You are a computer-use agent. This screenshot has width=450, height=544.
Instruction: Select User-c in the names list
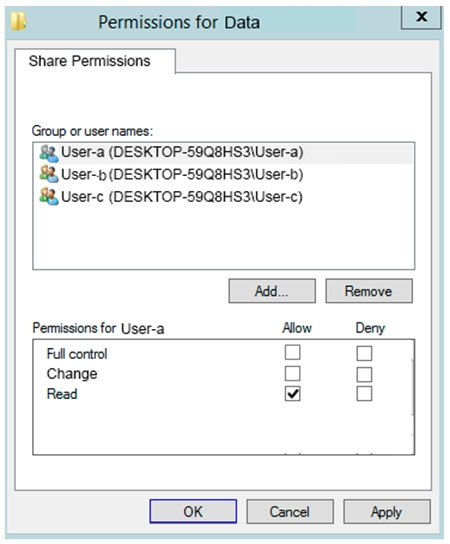pos(223,197)
